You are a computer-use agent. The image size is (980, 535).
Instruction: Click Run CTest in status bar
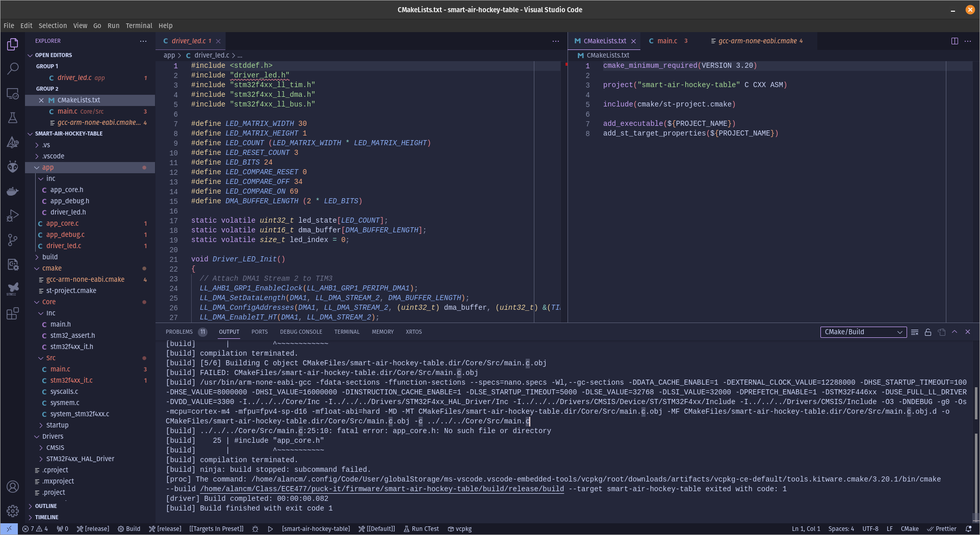(421, 529)
